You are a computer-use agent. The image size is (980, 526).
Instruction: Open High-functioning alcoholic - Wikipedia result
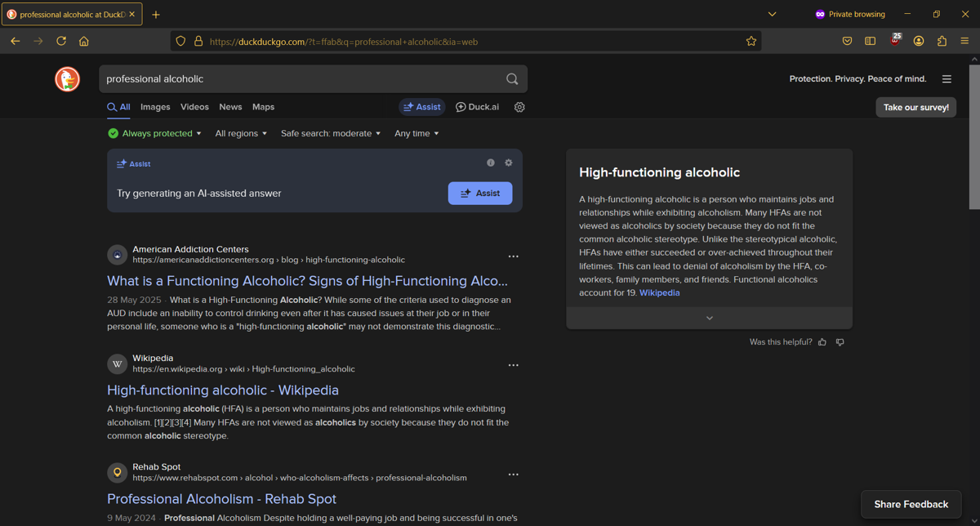tap(223, 390)
